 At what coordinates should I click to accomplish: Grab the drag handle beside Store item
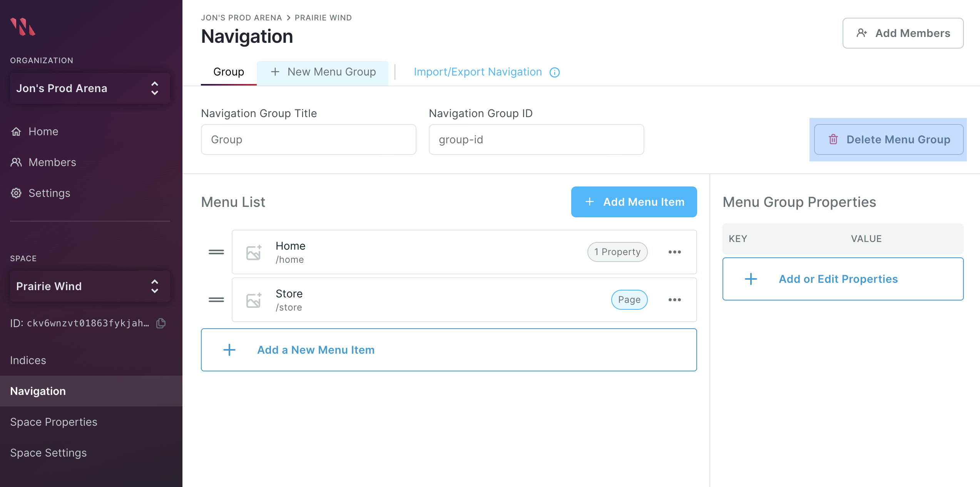[x=216, y=300]
